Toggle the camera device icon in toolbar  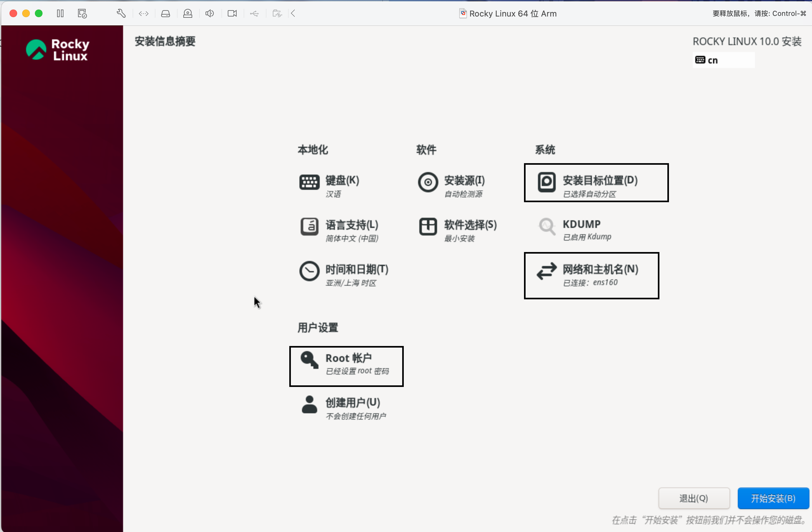tap(232, 13)
